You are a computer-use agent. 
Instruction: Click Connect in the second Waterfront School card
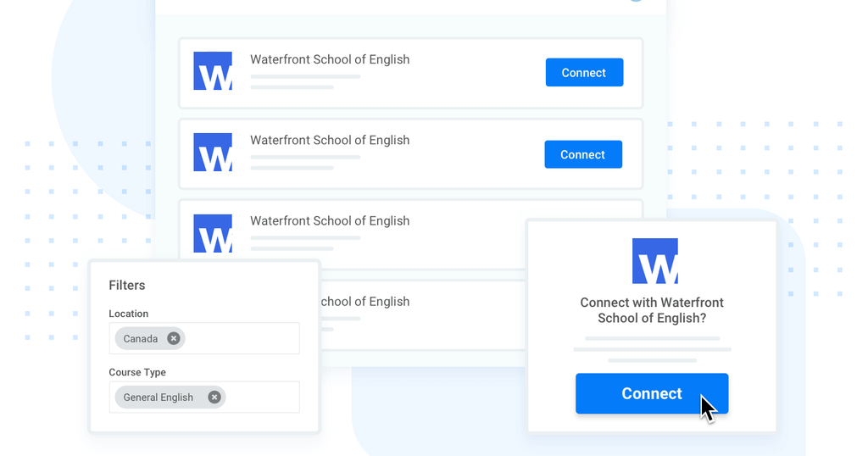[583, 154]
